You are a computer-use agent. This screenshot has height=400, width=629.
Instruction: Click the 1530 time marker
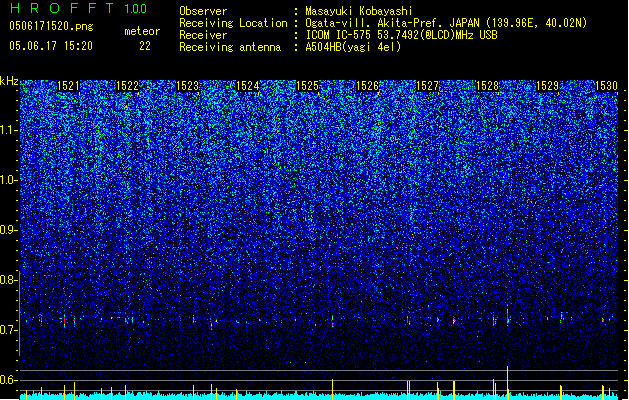coord(606,86)
